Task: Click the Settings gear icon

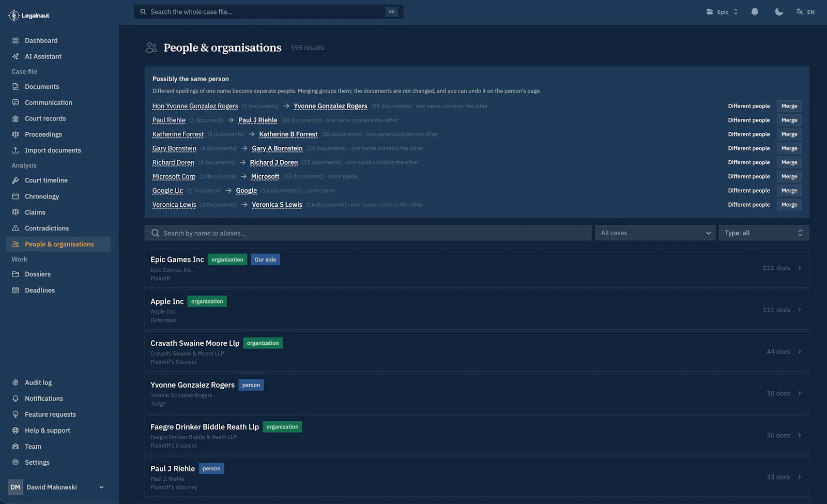Action: pos(16,463)
